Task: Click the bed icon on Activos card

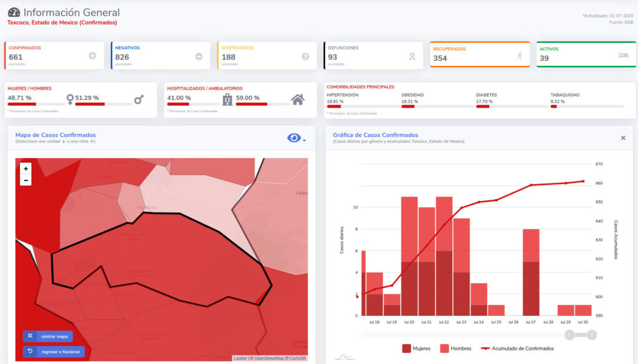Action: pyautogui.click(x=623, y=55)
